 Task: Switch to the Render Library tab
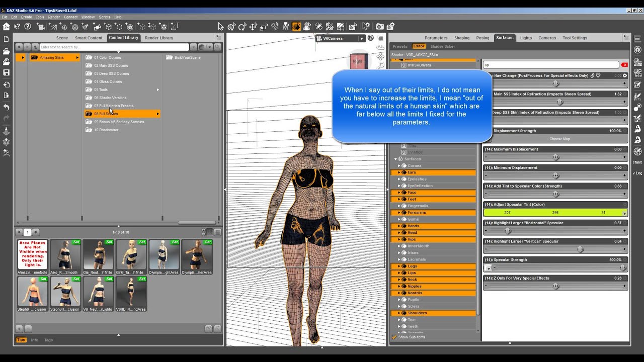[158, 38]
